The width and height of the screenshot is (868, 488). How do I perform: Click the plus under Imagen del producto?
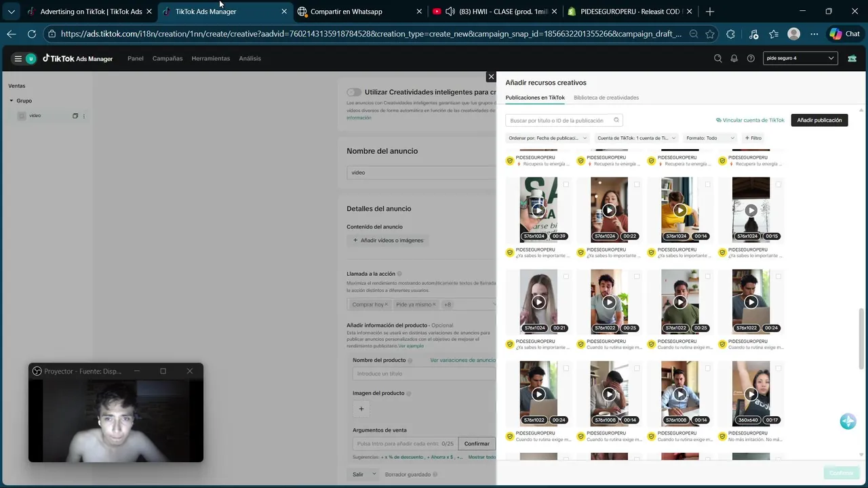click(361, 409)
